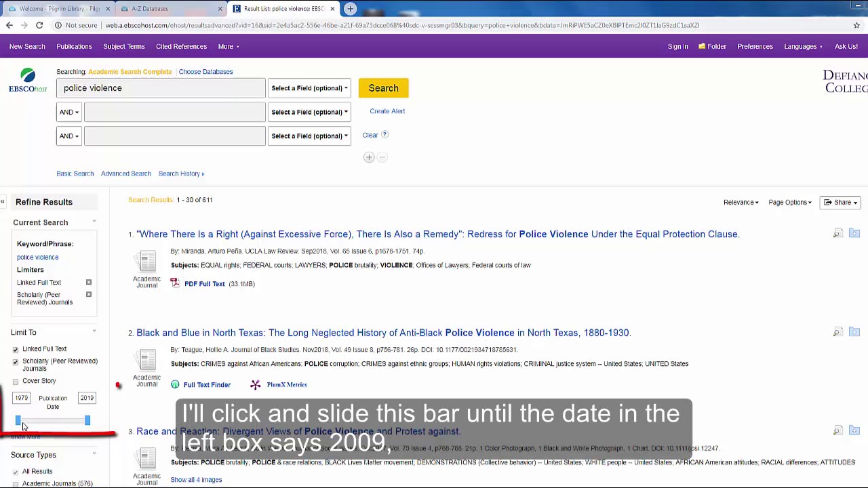Preview result 1 with the magnifier icon
The width and height of the screenshot is (868, 488).
pyautogui.click(x=838, y=234)
